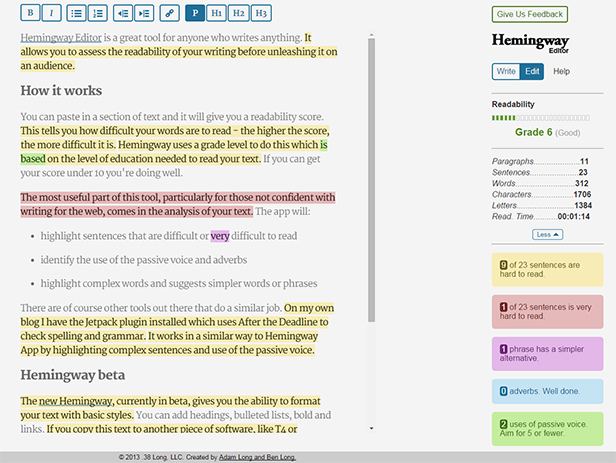
Task: Click the indent icon
Action: [144, 14]
